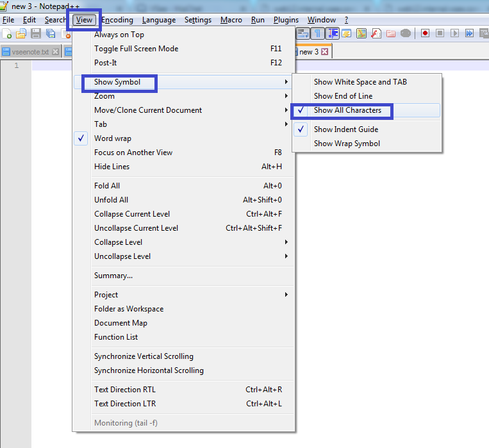Expand the Collapse Level submenu arrow
The height and width of the screenshot is (448, 489).
pos(286,242)
